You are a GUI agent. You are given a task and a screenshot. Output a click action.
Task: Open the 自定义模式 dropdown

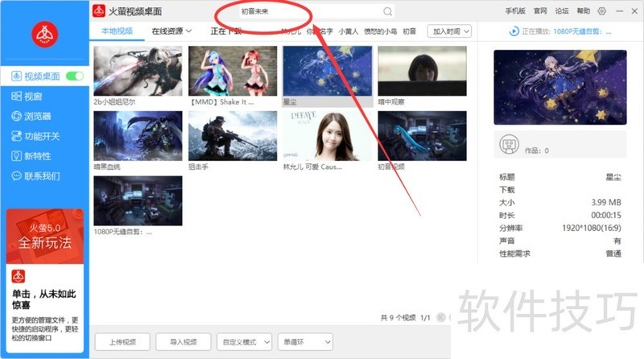pos(245,342)
